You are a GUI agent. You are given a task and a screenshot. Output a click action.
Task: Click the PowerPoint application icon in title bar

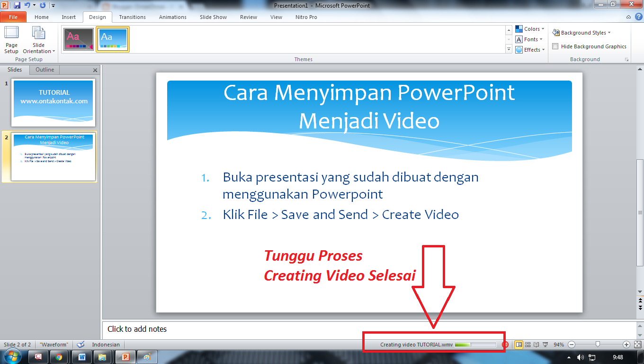(x=4, y=5)
